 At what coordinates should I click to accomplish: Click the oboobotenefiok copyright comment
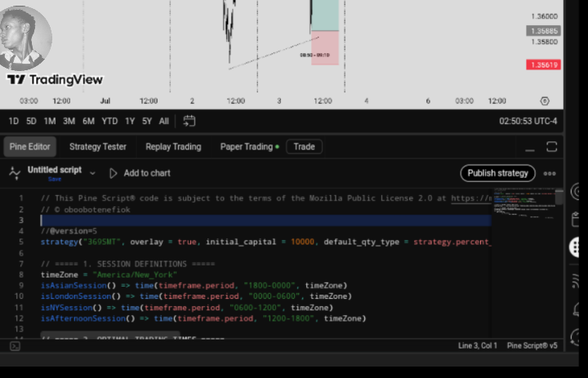(x=86, y=209)
